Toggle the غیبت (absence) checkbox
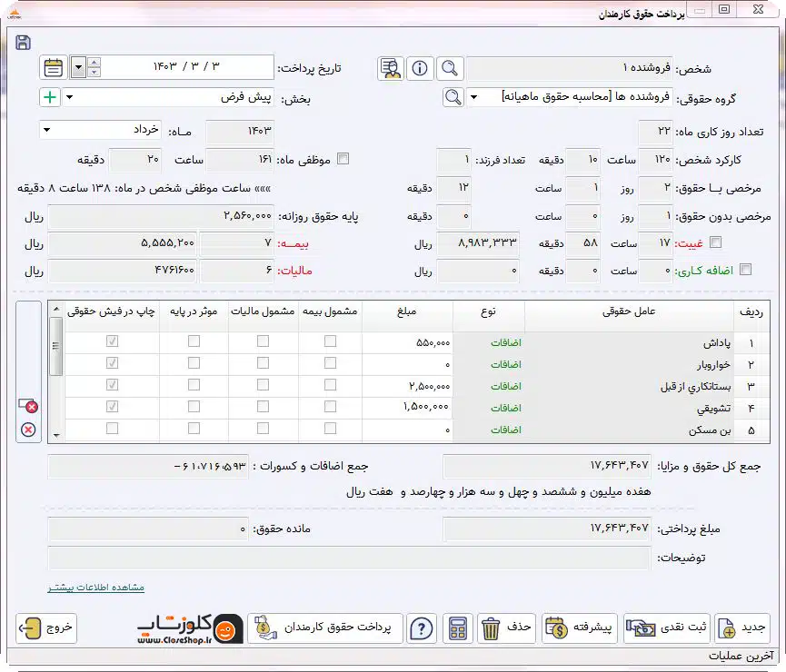This screenshot has width=786, height=672. 716,242
